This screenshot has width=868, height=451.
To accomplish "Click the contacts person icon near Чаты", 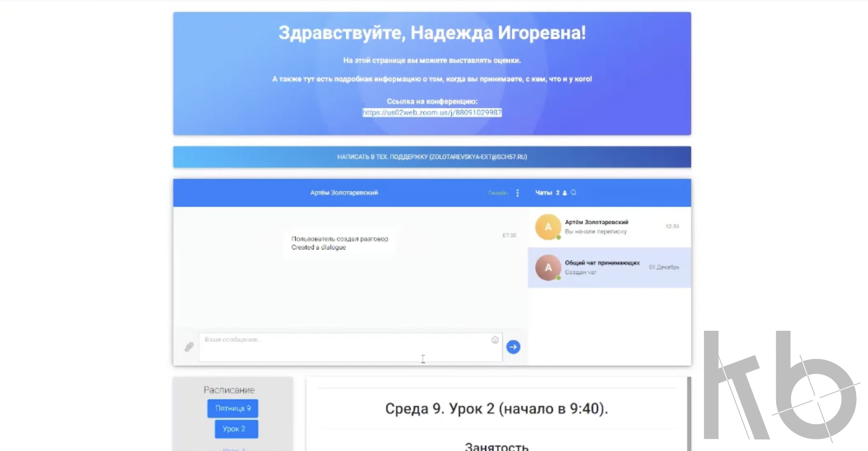I will (565, 193).
